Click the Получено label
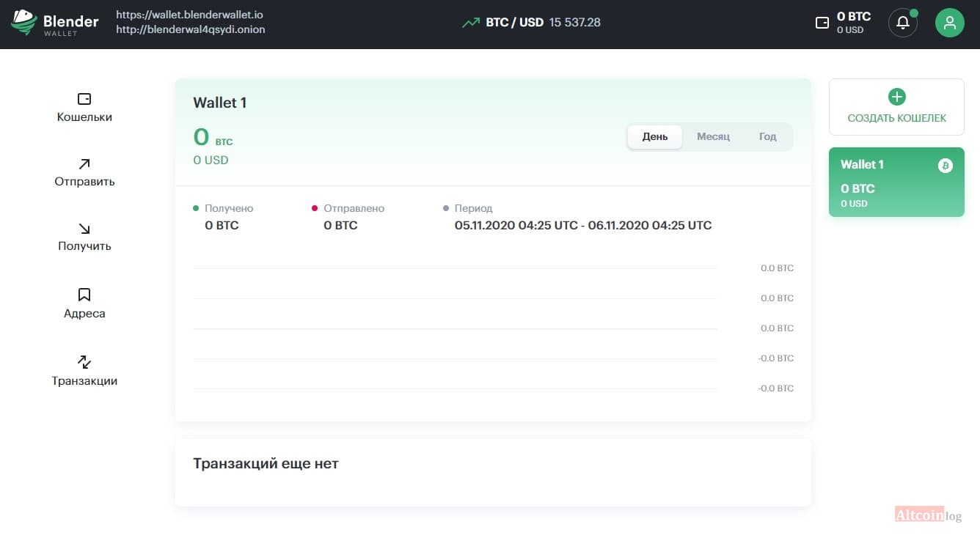Screen dimensions: 980x538 (x=229, y=208)
